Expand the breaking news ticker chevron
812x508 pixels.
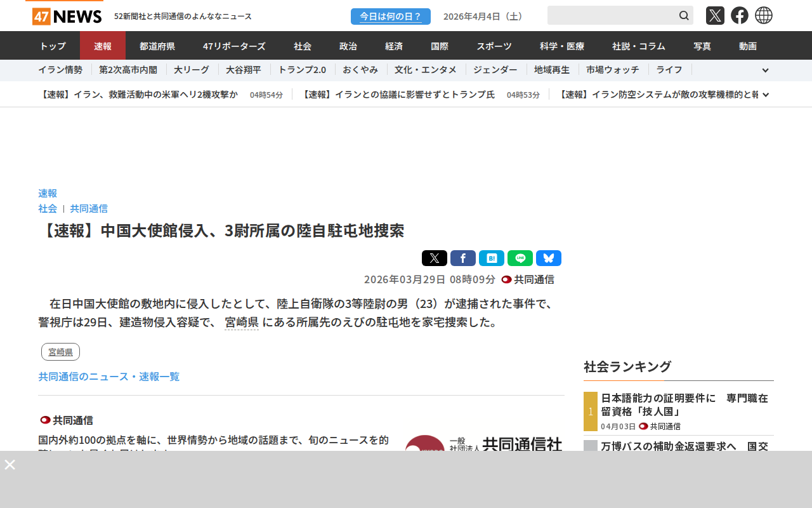pyautogui.click(x=766, y=95)
